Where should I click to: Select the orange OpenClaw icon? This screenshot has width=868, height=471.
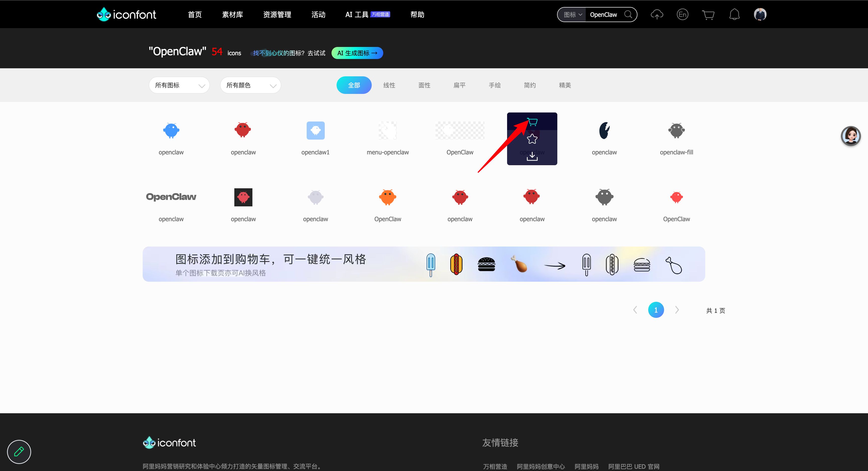pos(388,197)
